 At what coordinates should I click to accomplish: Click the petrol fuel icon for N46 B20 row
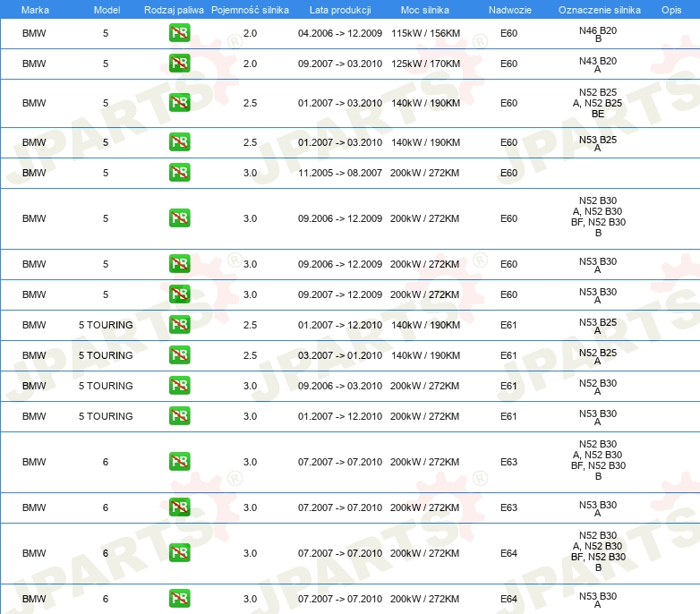[x=179, y=33]
